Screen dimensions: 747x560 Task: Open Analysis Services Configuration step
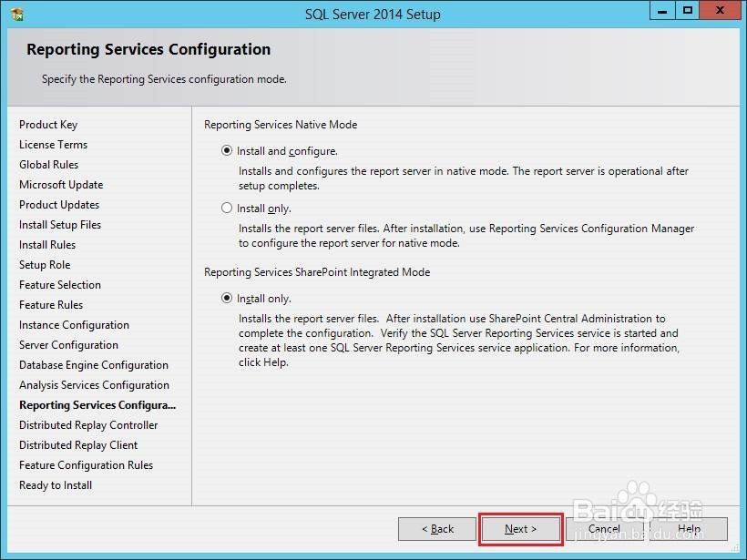[x=94, y=385]
